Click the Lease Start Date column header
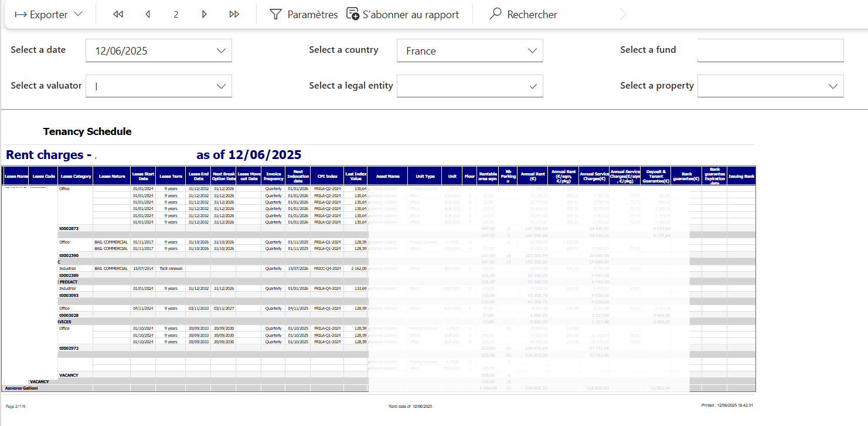Screen dimensions: 868x426 pyautogui.click(x=143, y=176)
